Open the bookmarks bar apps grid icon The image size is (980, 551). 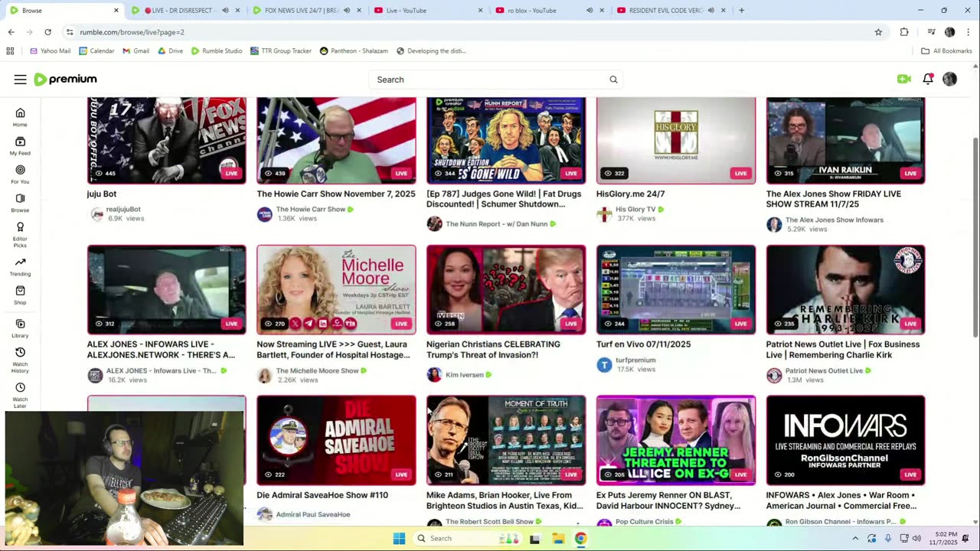[10, 51]
